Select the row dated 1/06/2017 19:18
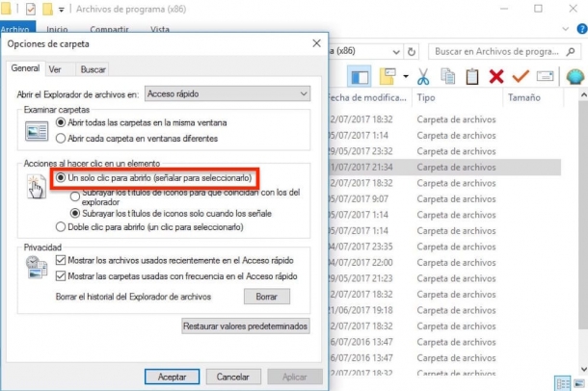Viewport: 588px width, 391px height. coord(444,310)
